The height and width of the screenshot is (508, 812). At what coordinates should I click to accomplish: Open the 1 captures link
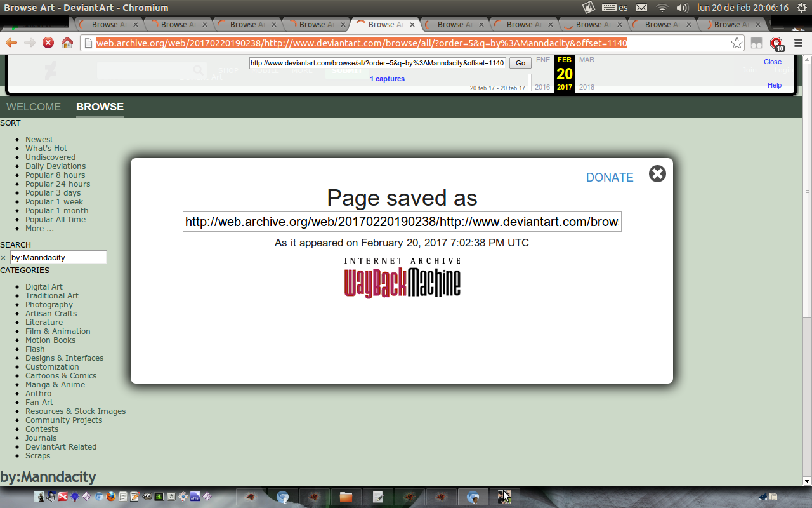(388, 79)
